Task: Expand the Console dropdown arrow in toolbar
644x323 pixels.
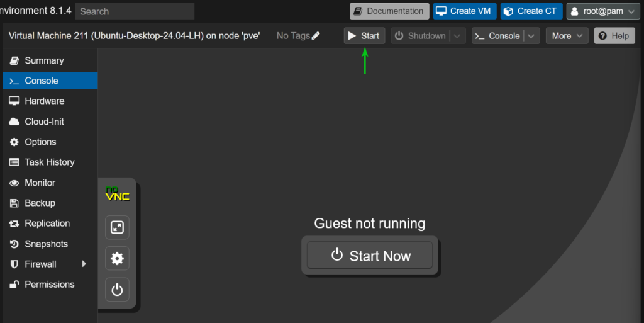Action: [x=532, y=36]
